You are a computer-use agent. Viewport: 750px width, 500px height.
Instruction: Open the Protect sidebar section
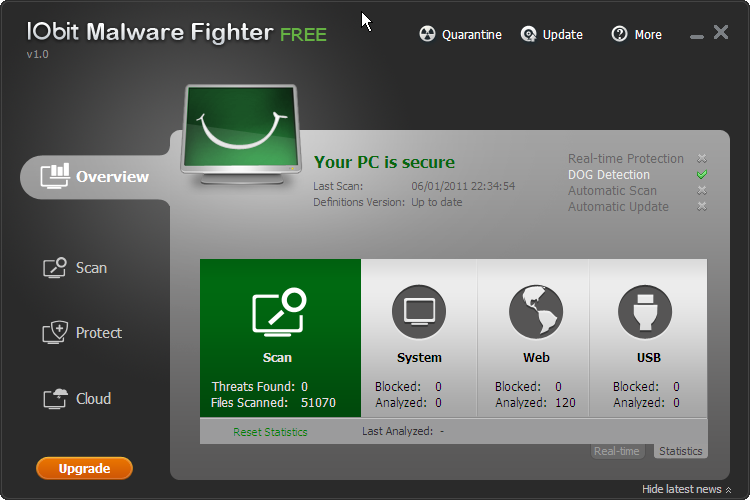82,333
